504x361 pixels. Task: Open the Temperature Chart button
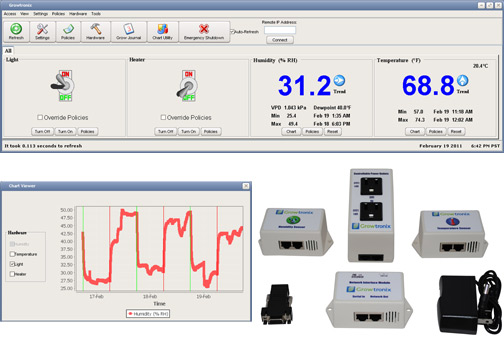point(415,131)
